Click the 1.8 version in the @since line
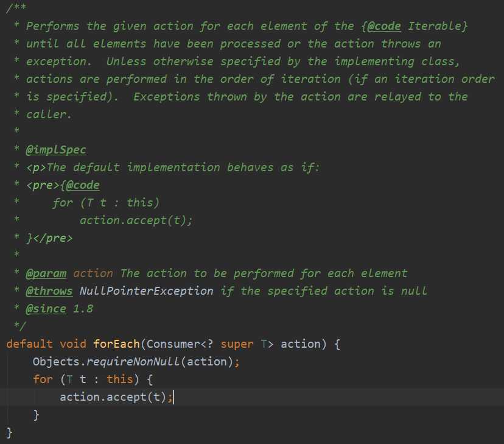This screenshot has width=504, height=444. click(83, 309)
